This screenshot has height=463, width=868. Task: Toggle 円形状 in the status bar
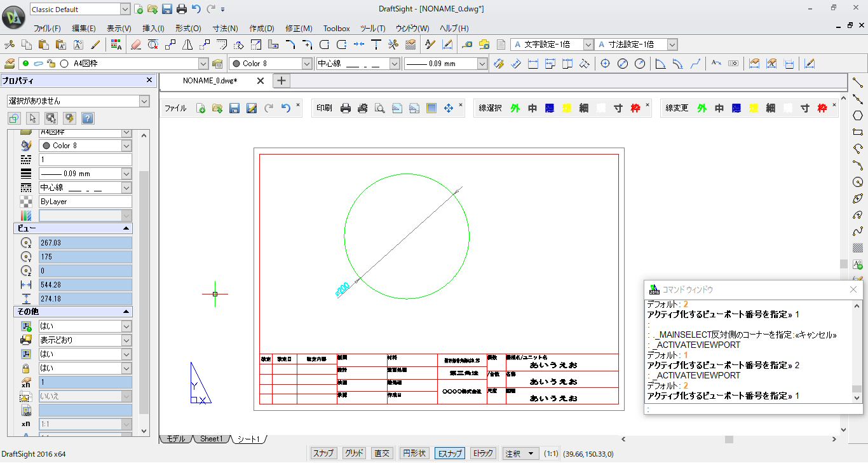click(414, 453)
